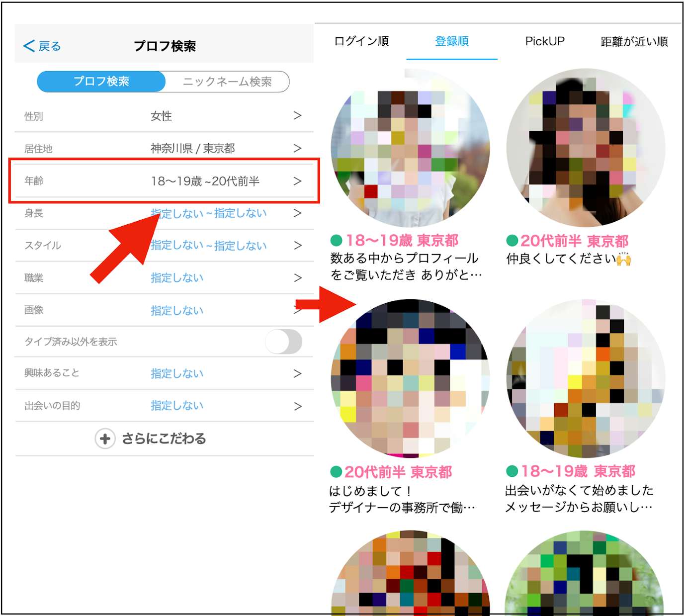Open profile photo above はじめまして！
Image resolution: width=685 pixels, height=616 pixels.
tap(410, 378)
